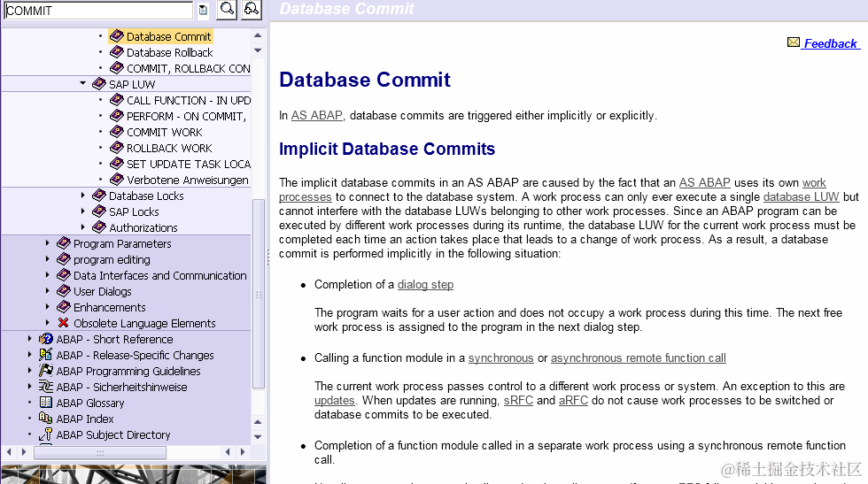Expand the Database Locks node

(82, 196)
